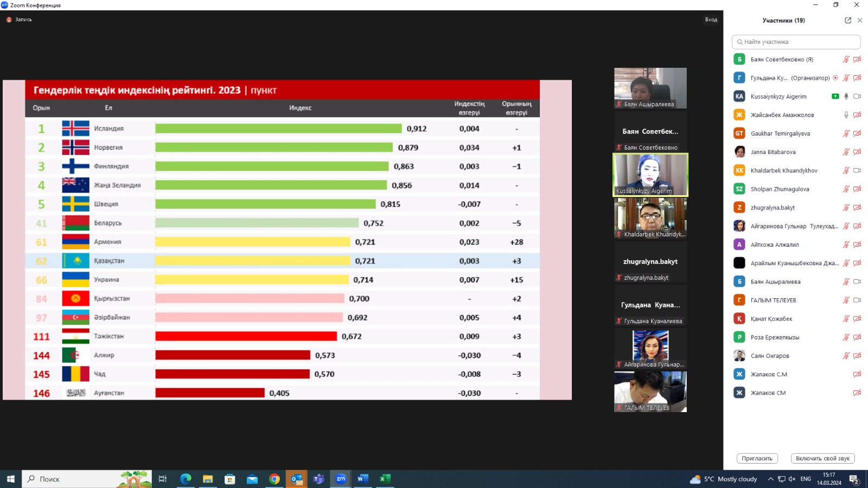Select participant Қанат Қожабек in list
Viewport: 868px width, 488px height.
pos(796,319)
